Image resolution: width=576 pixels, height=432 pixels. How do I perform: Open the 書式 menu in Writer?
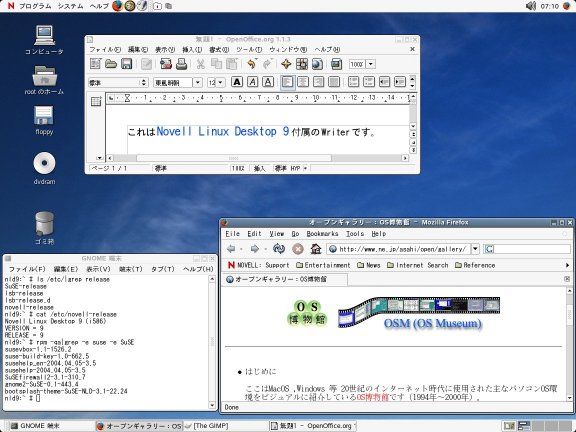tap(219, 49)
